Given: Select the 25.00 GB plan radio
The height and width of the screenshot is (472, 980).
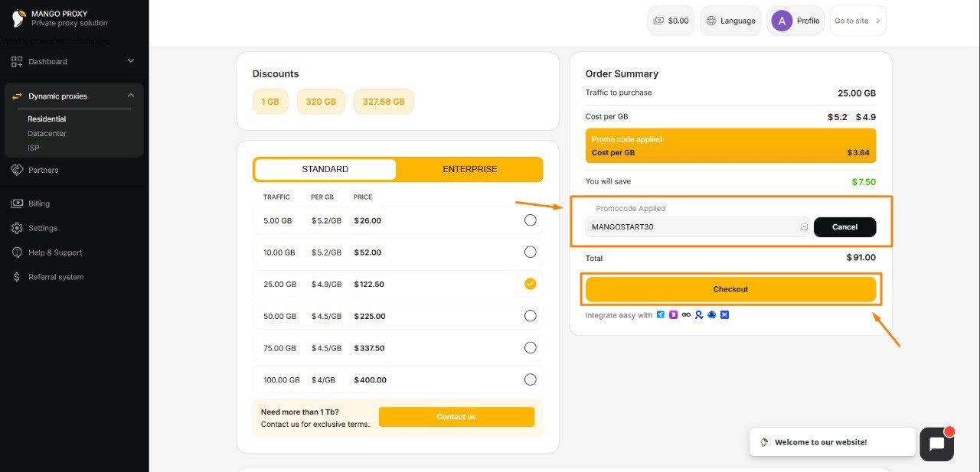Looking at the screenshot, I should pos(531,284).
